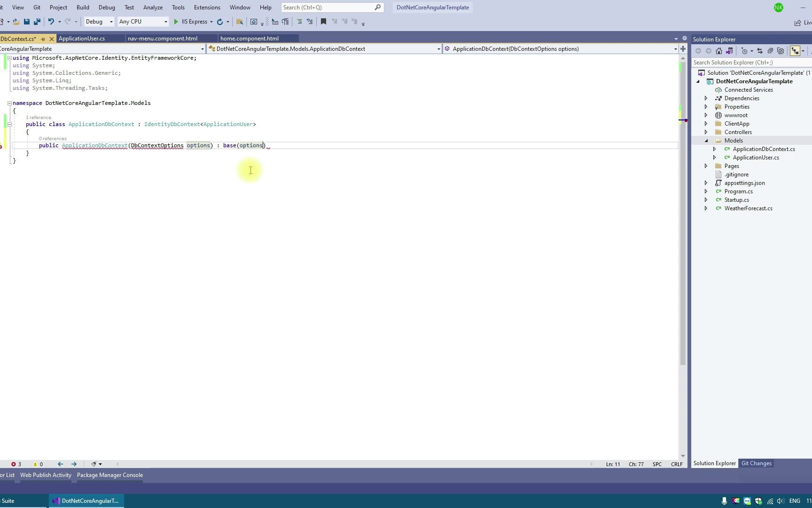Image resolution: width=812 pixels, height=508 pixels.
Task: Open the code cleanup broom icon
Action: 94,464
